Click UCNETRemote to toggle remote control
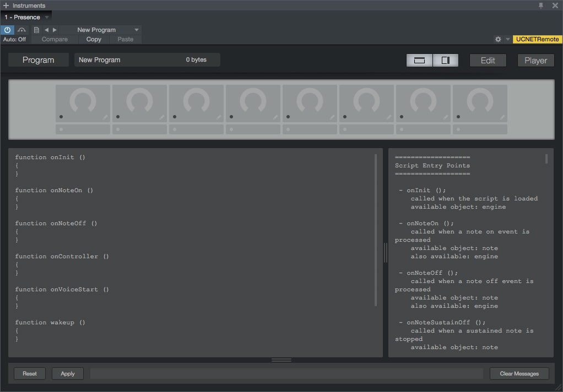Screen dimensions: 563x392 pos(537,39)
